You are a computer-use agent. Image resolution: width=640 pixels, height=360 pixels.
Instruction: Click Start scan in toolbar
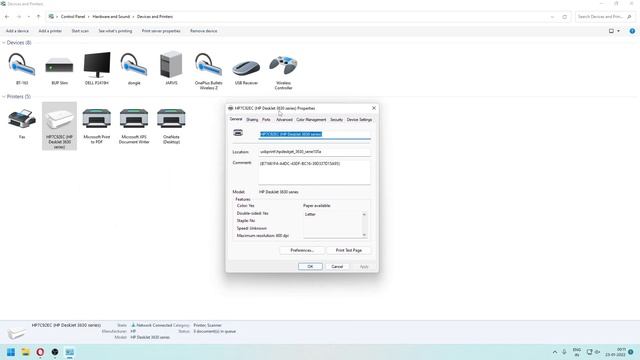coord(80,31)
